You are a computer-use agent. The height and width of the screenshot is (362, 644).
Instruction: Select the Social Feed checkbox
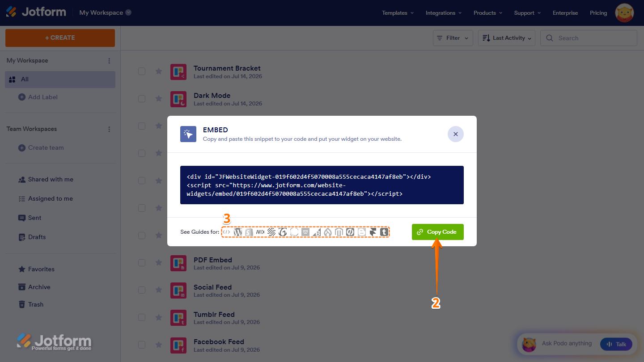pos(142,290)
